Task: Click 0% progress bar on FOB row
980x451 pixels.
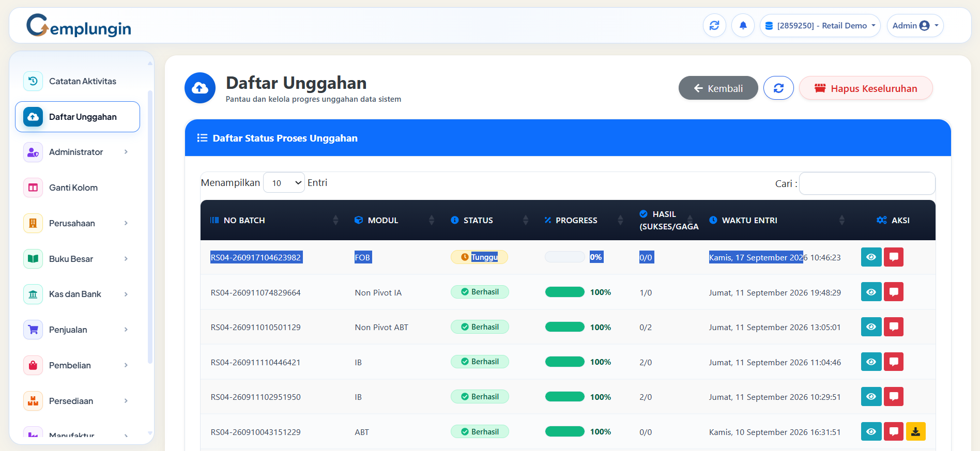Action: point(564,257)
